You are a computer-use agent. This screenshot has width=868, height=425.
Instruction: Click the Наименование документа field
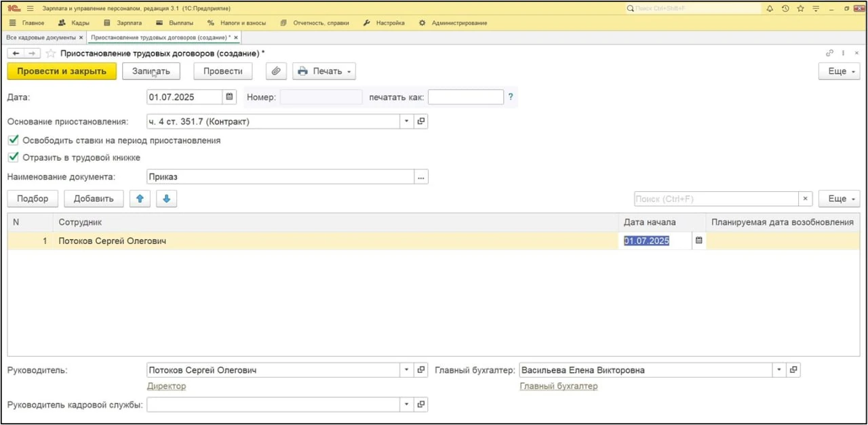pyautogui.click(x=281, y=177)
